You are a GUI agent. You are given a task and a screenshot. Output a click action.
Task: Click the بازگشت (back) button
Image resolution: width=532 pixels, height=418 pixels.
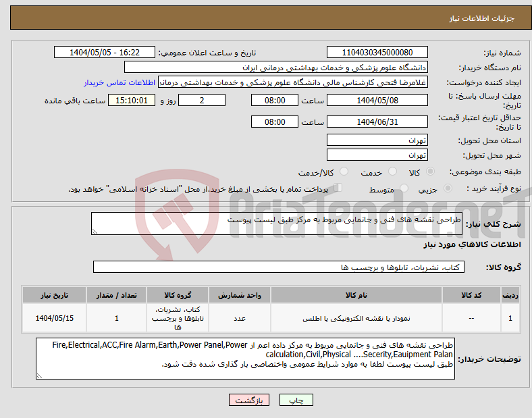click(249, 400)
